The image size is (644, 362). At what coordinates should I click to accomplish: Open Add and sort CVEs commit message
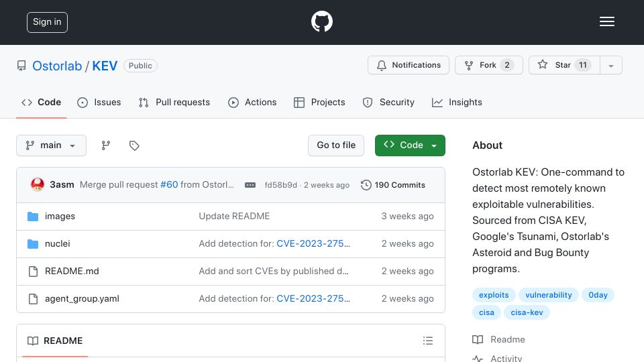point(274,271)
